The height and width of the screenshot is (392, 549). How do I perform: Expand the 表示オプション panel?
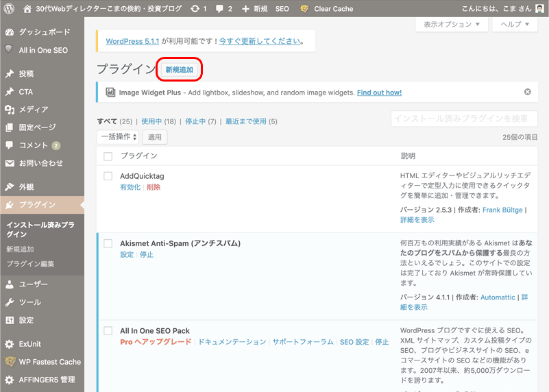[452, 24]
